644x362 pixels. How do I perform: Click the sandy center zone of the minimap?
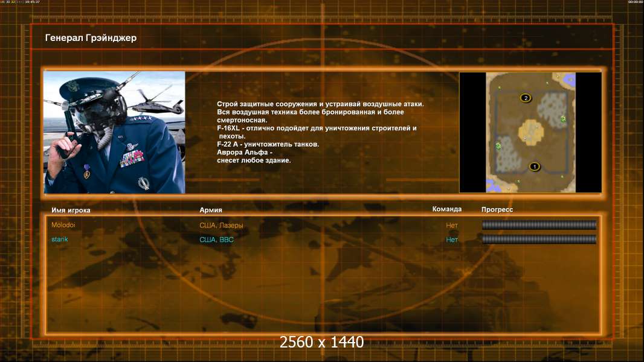(530, 132)
